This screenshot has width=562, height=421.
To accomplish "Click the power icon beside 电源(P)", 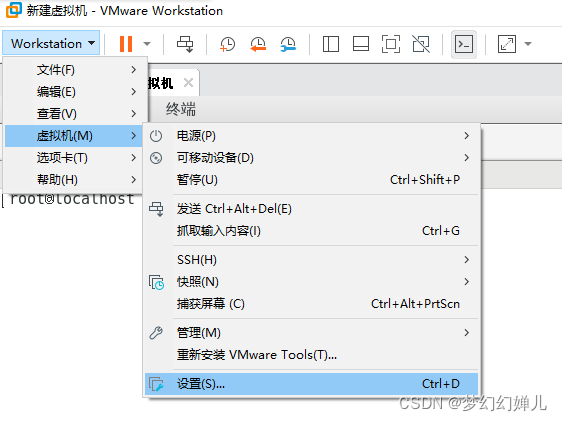I will [156, 136].
